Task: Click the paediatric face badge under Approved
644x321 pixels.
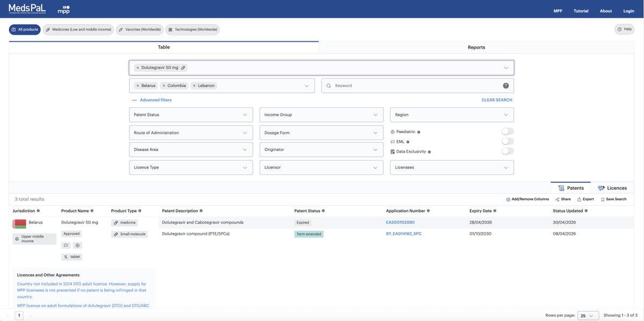Action: click(78, 245)
